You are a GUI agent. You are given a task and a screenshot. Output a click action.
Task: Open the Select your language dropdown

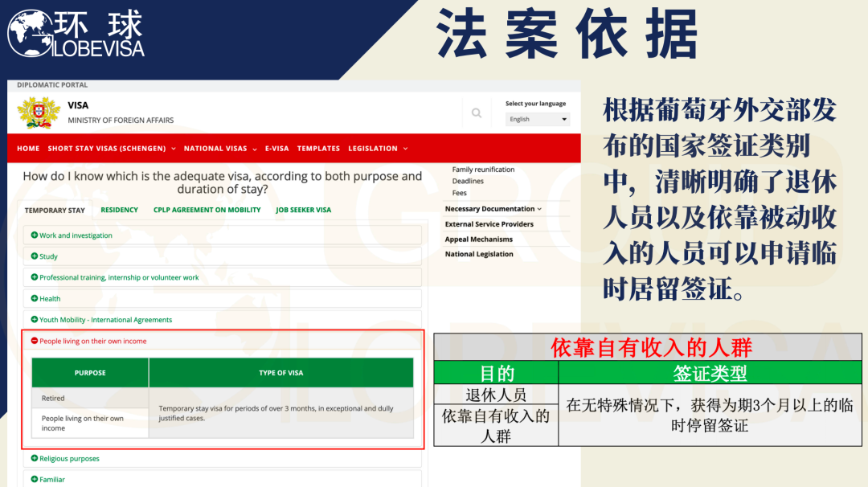click(538, 119)
